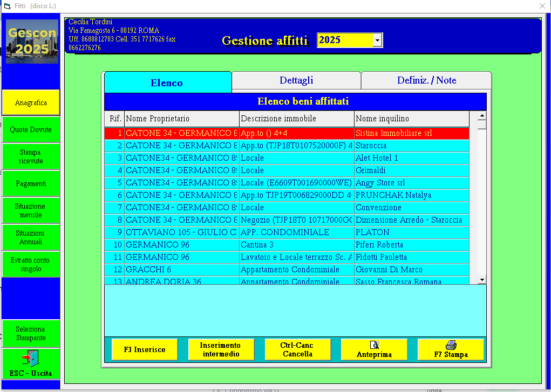551x392 pixels.
Task: Click the list scrollbar down arrow
Action: pos(482,280)
